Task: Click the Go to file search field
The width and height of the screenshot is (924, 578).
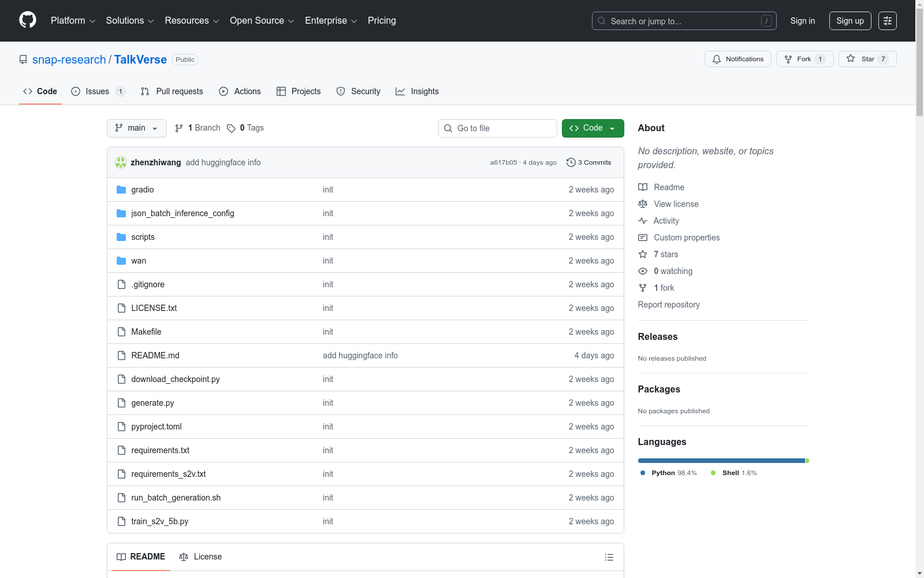Action: point(498,128)
